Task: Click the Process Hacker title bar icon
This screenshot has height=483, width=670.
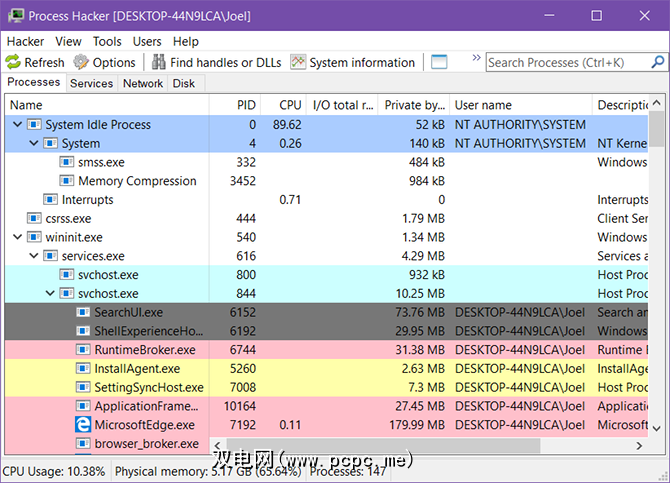Action: click(x=16, y=16)
